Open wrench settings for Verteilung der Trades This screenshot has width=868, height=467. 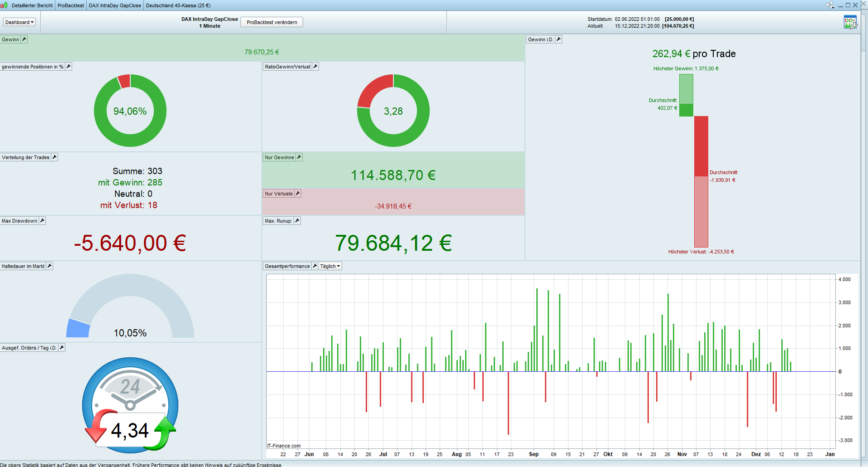pyautogui.click(x=54, y=157)
